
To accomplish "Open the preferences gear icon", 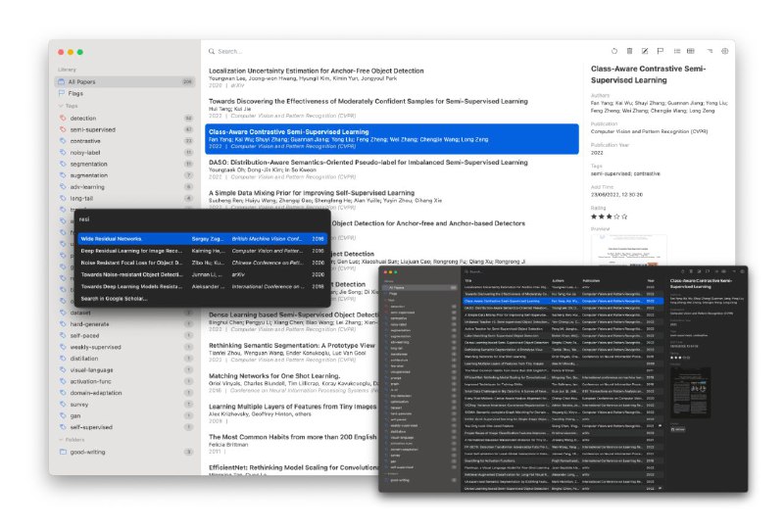I will (725, 51).
